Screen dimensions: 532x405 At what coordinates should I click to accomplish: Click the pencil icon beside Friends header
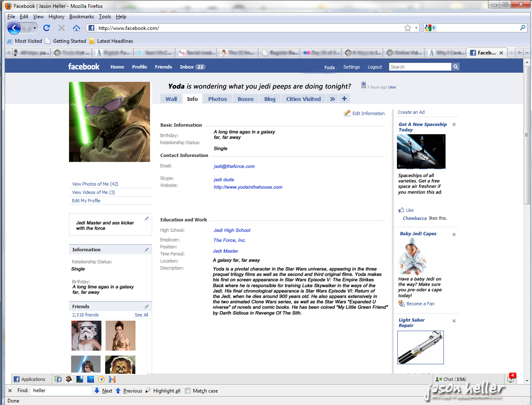[146, 307]
